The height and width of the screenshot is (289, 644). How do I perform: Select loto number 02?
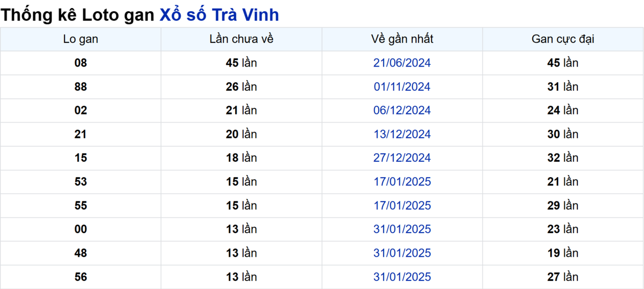coord(80,110)
